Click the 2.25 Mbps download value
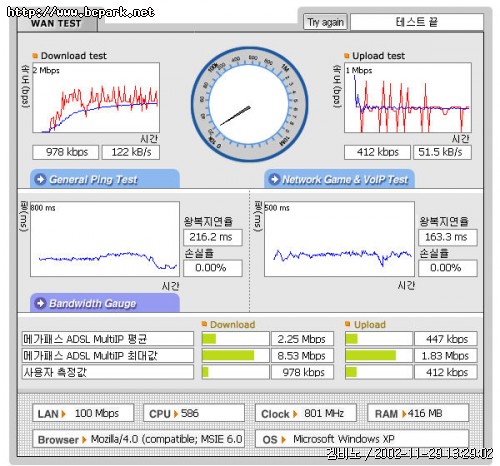 tap(302, 339)
